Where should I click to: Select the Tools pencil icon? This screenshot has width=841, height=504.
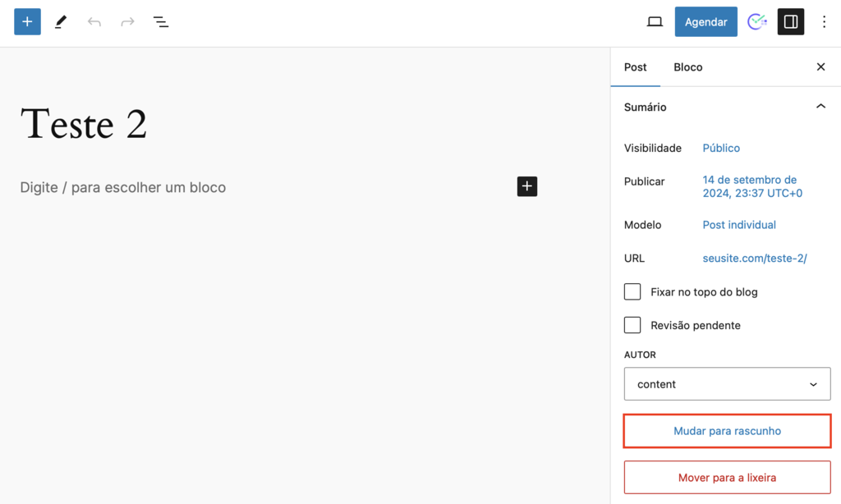coord(60,21)
